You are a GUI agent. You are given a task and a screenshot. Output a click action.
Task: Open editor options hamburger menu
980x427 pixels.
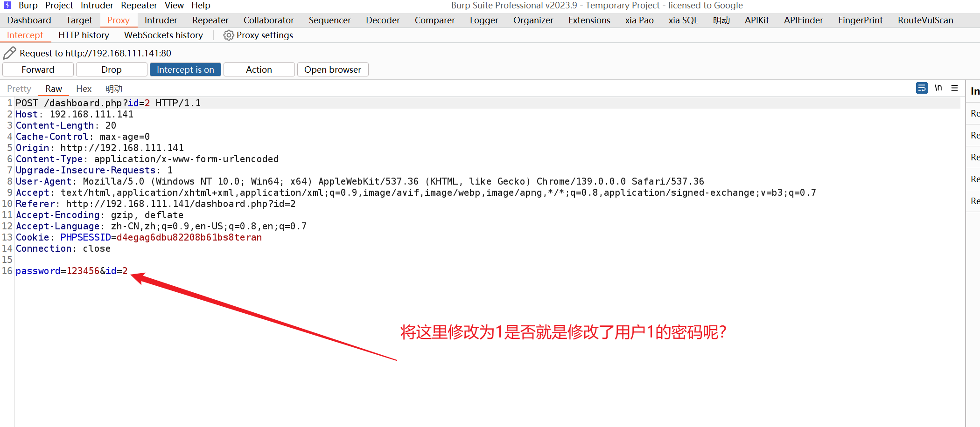[x=955, y=88]
